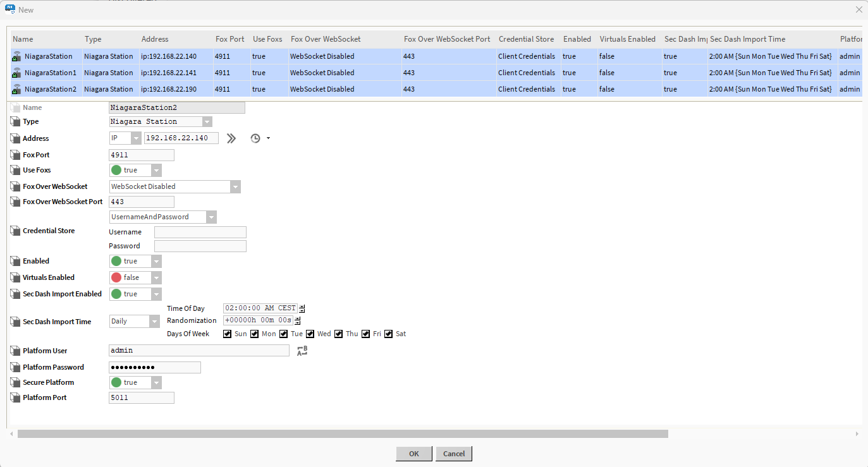Open the Sec Dash Import Enabled dropdown

pyautogui.click(x=135, y=294)
